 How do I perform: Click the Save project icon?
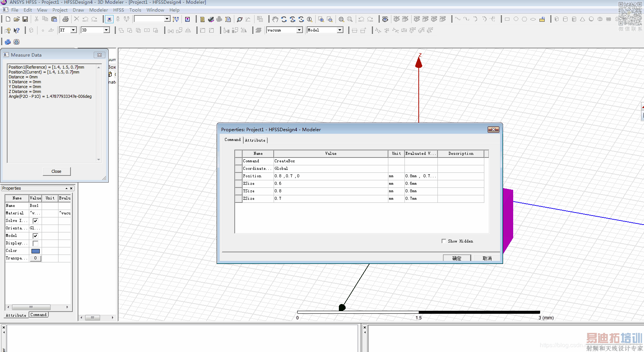tap(25, 19)
